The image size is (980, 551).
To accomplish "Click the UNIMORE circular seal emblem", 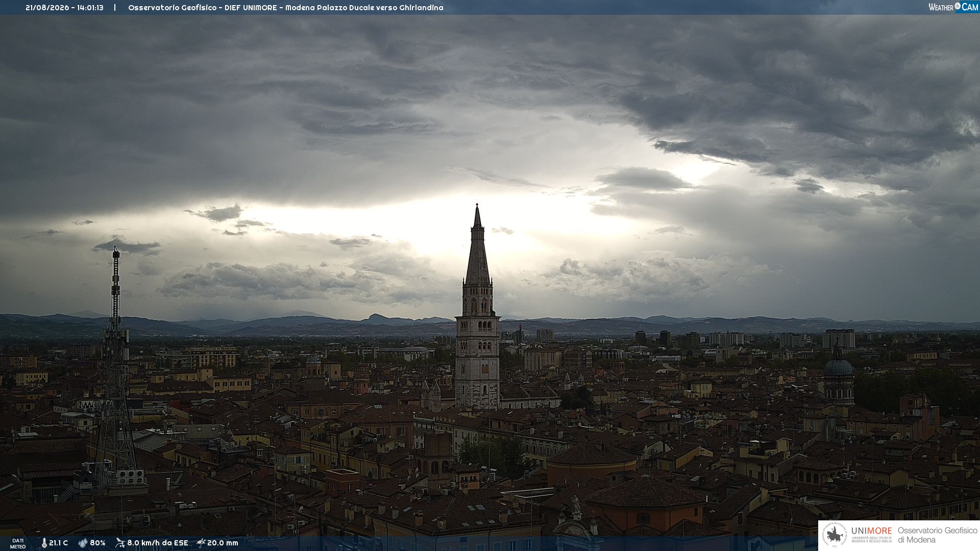I will 835,535.
